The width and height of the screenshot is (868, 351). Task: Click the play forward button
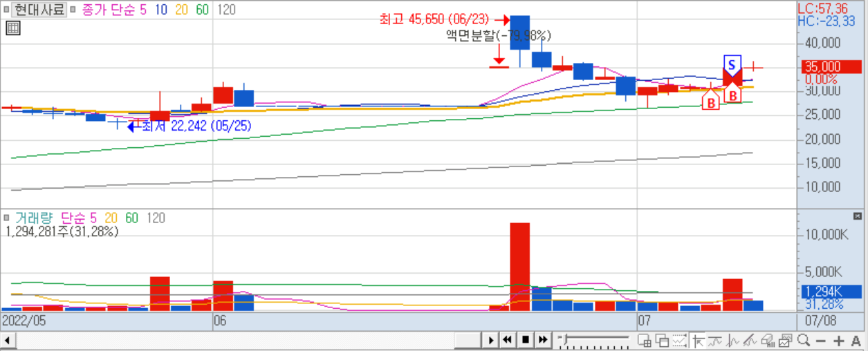tap(490, 340)
